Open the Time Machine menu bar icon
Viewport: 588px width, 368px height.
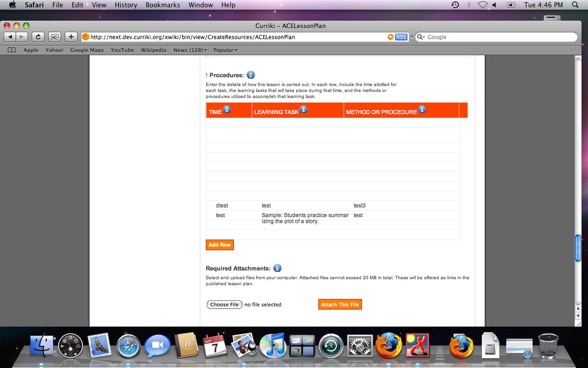[455, 5]
